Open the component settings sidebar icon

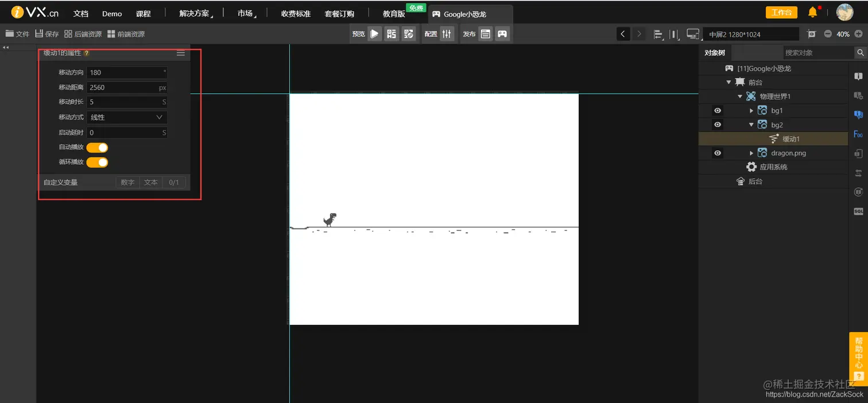(x=858, y=95)
